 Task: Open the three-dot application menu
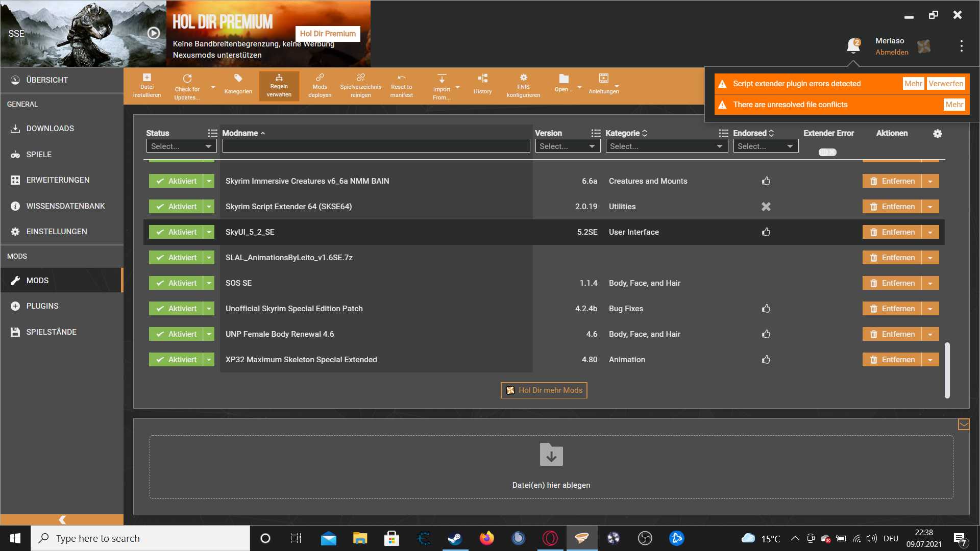point(962,46)
